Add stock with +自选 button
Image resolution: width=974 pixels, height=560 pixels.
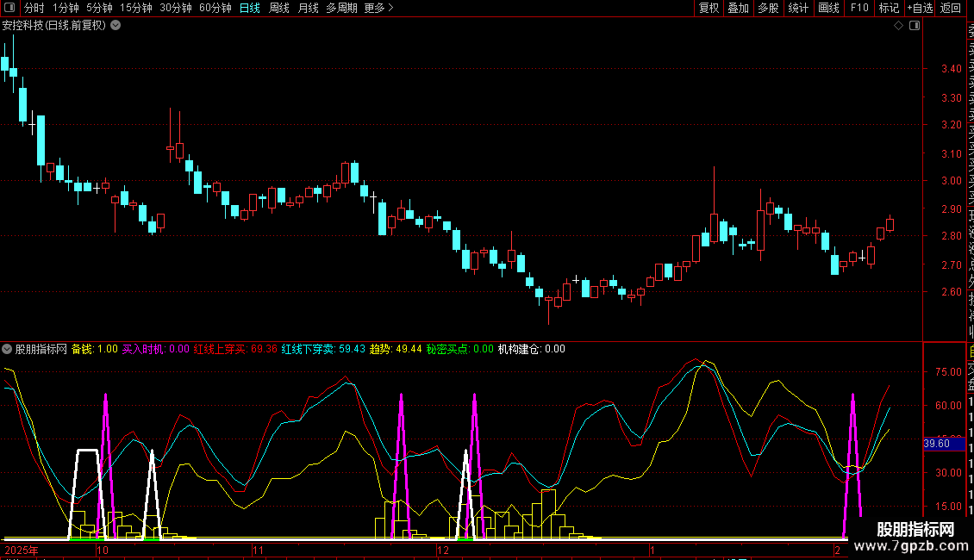[920, 8]
